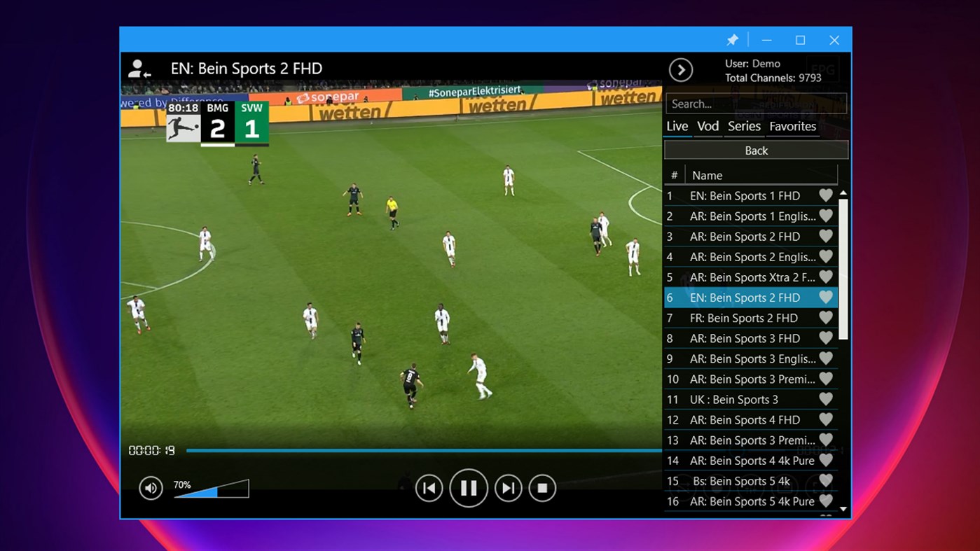Image resolution: width=980 pixels, height=551 pixels.
Task: Click the channel list scroll-down arrow
Action: click(x=843, y=509)
